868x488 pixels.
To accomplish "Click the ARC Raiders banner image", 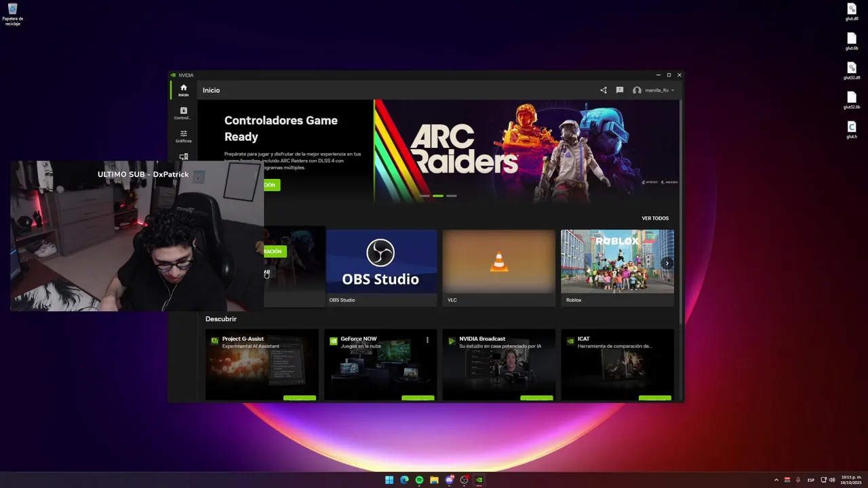I will 526,151.
